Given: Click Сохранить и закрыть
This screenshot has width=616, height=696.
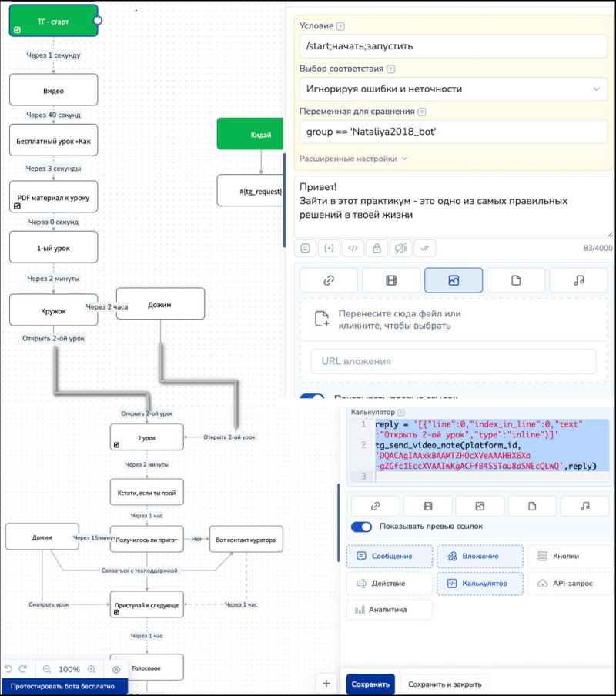Looking at the screenshot, I should point(445,684).
